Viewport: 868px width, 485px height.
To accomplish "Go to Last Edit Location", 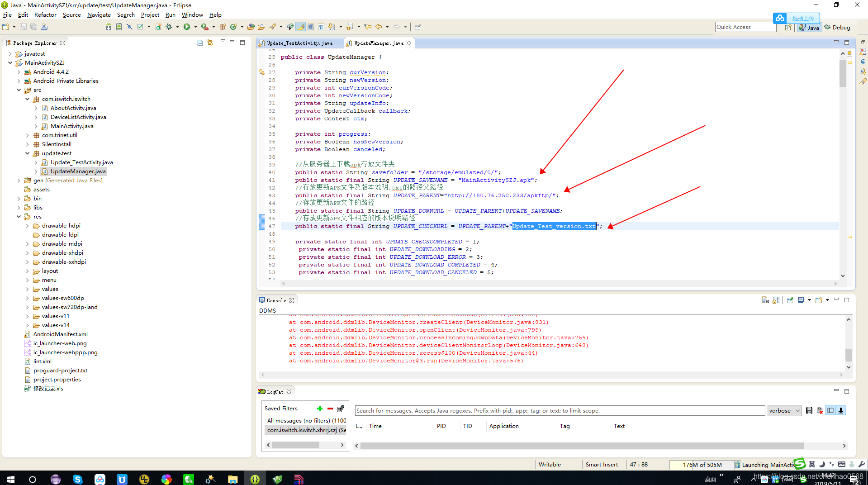I will [x=368, y=27].
